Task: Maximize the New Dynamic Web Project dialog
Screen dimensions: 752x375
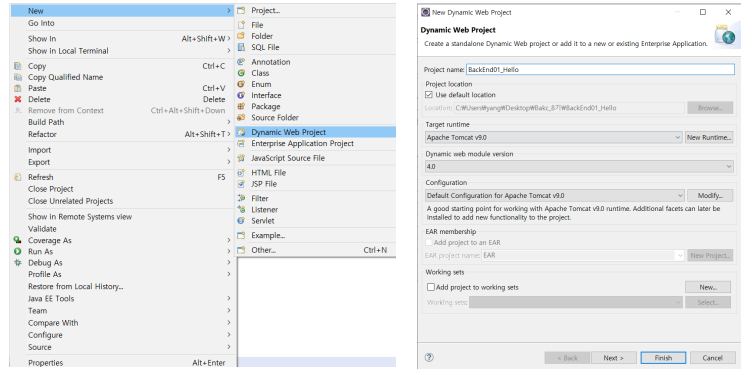Action: click(x=703, y=12)
